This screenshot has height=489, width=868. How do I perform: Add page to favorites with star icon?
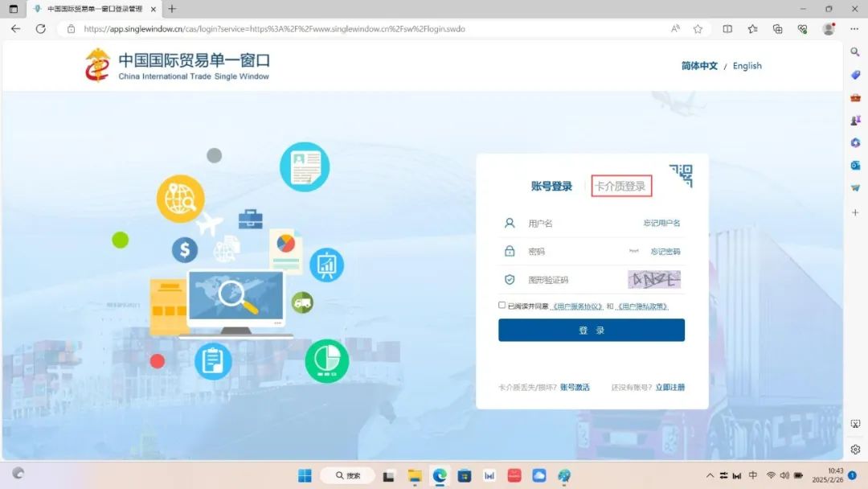[698, 29]
